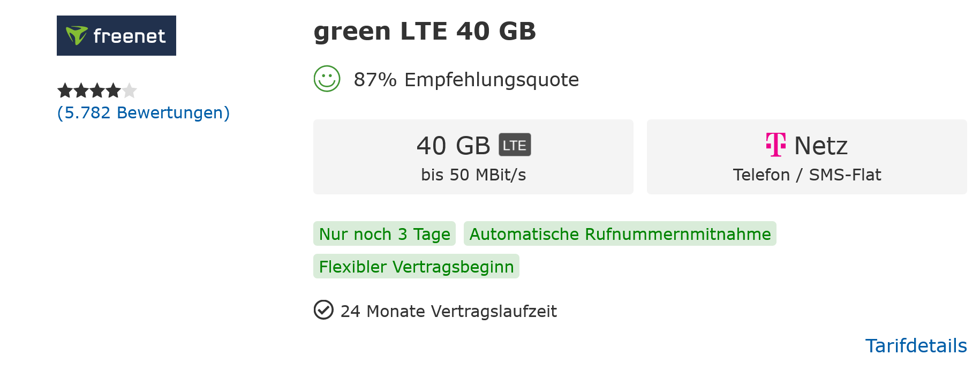980x370 pixels.
Task: Select the fourth filled rating star
Action: click(x=114, y=91)
